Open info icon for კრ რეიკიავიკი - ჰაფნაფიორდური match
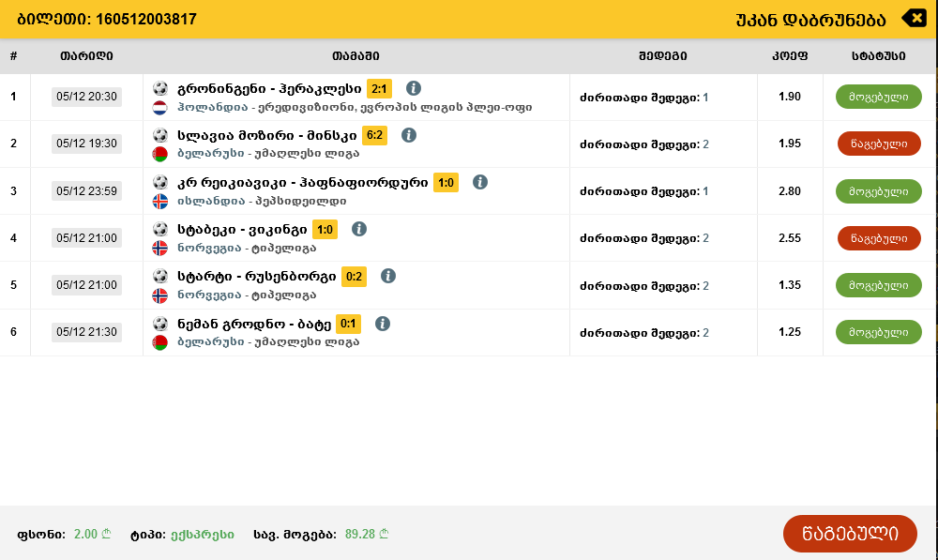Screen dimensions: 938x560 click(x=479, y=182)
